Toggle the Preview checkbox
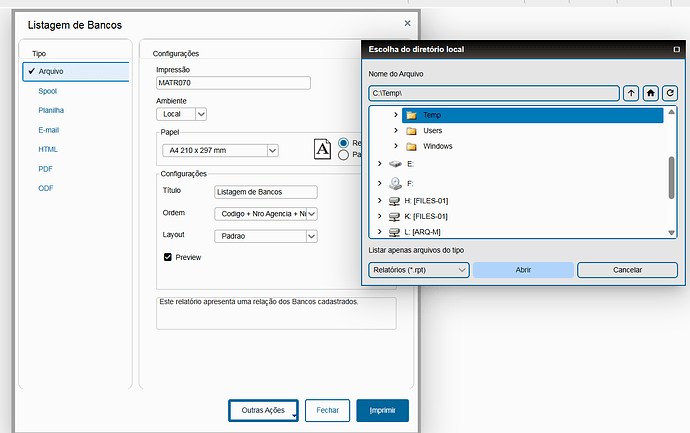Screen dimensions: 690x433 coord(168,257)
